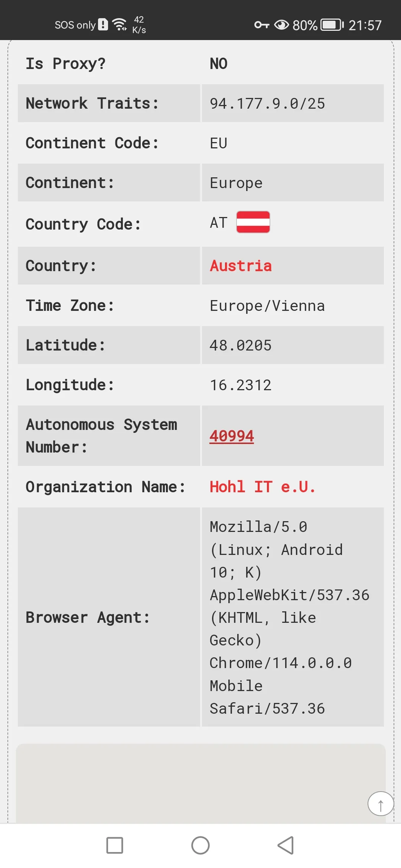
Task: Select the Mozilla/5.0 browser agent string
Action: click(x=290, y=617)
